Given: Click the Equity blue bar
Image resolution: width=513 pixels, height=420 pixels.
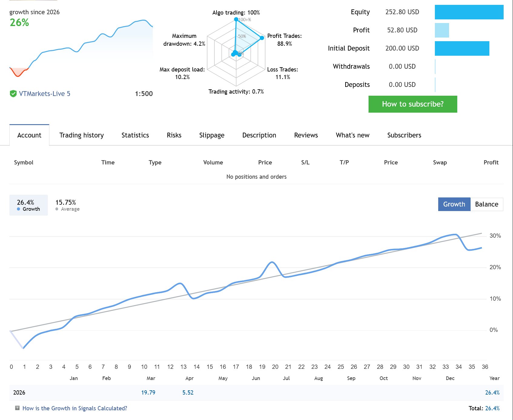Looking at the screenshot, I should click(x=469, y=12).
